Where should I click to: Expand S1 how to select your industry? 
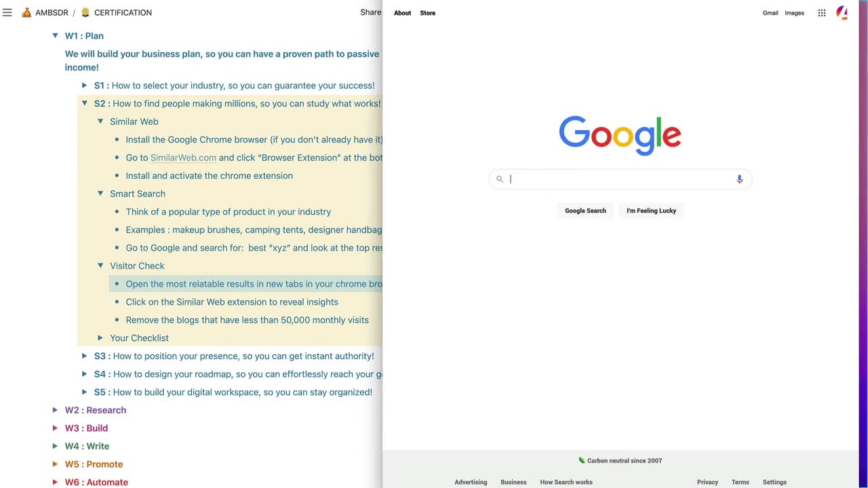tap(85, 85)
